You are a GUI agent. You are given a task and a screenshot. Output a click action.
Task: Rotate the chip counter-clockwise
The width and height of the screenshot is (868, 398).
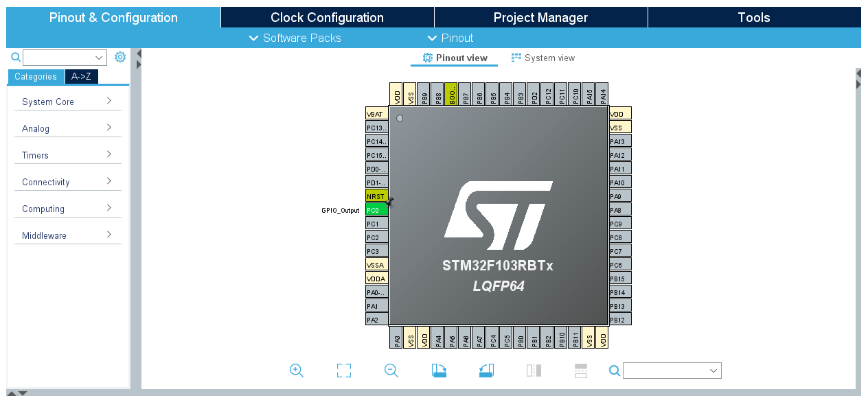tap(486, 371)
